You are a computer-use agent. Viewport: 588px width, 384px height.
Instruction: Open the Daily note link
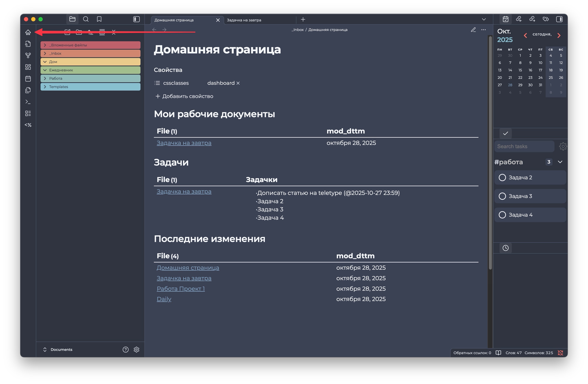pyautogui.click(x=164, y=299)
